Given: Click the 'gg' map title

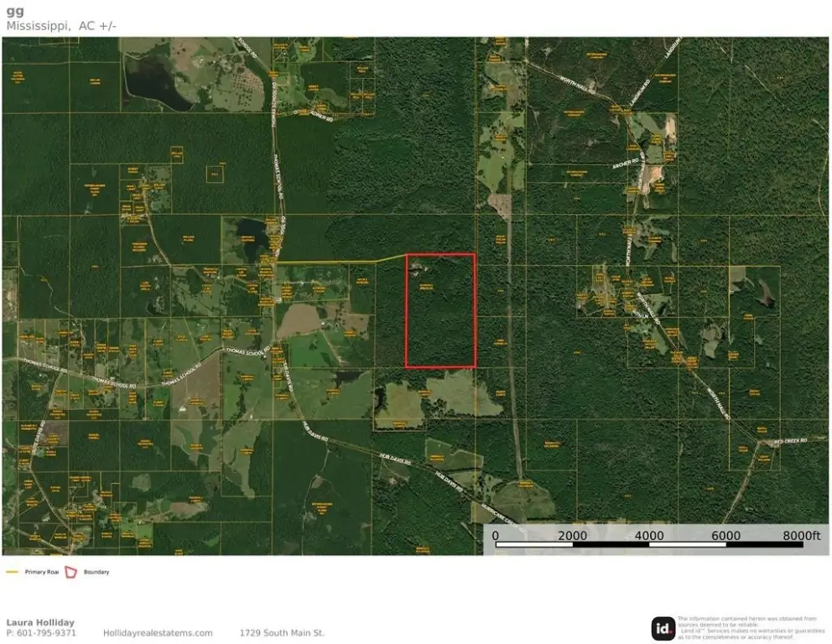Looking at the screenshot, I should [x=14, y=10].
